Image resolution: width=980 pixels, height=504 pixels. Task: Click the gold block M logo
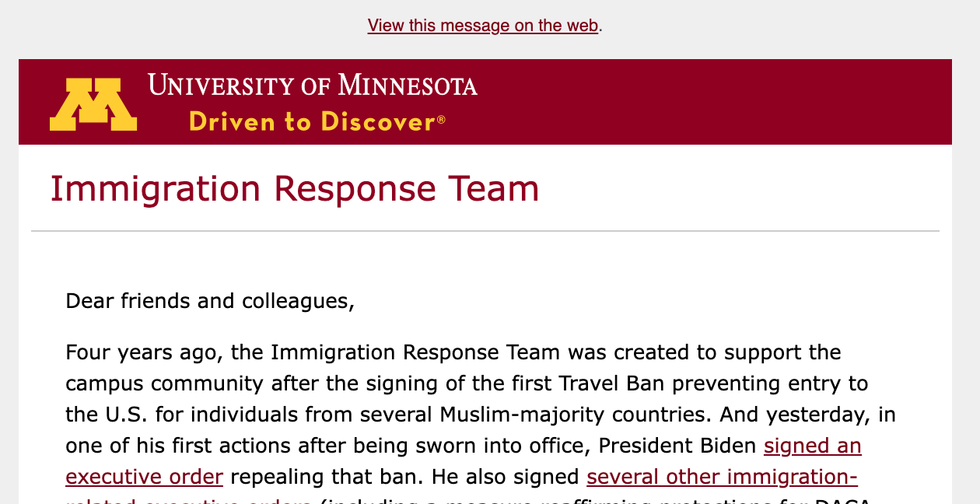pos(93,104)
